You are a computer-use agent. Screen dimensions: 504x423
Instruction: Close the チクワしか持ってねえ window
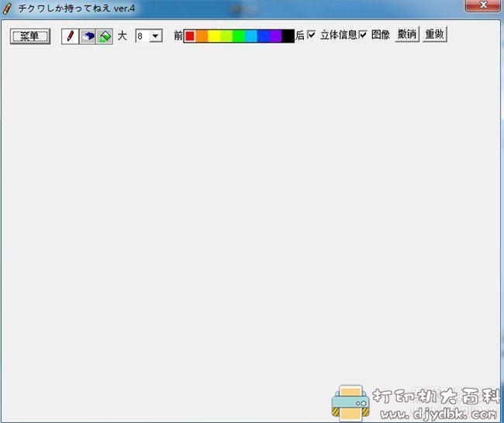point(482,5)
